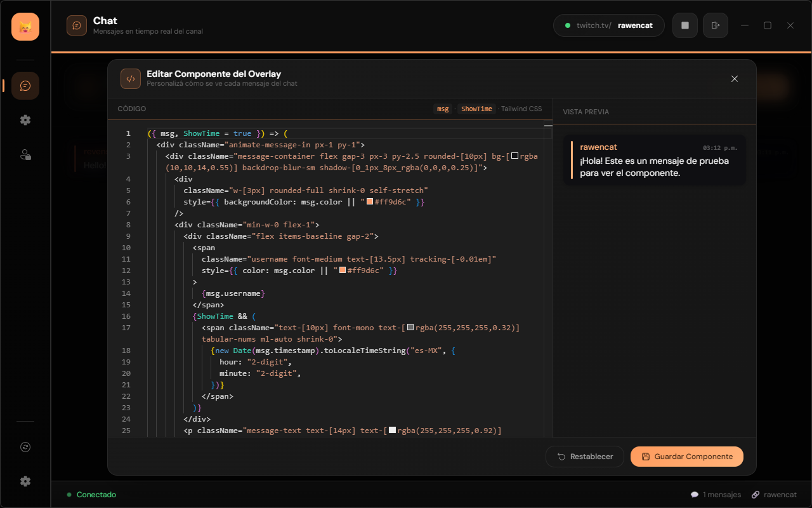Screen dimensions: 812x508
Task: Click code line number 16
Action: [x=126, y=316]
